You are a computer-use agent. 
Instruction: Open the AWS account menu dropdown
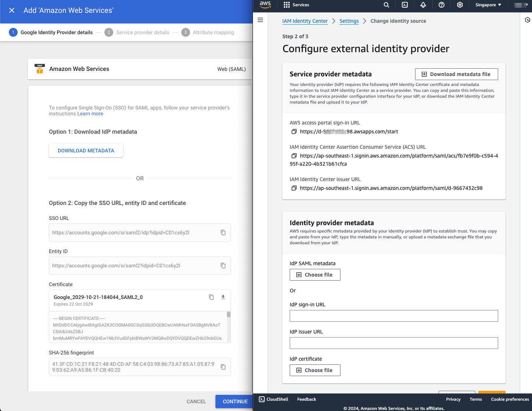pos(521,5)
